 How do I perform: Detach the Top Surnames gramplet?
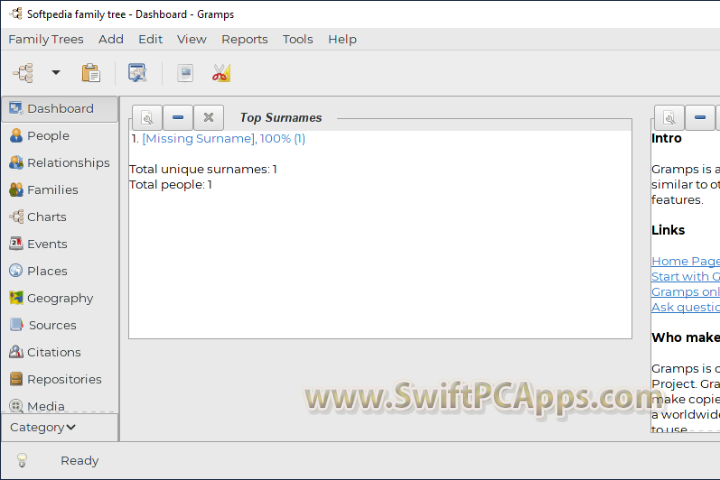point(147,118)
